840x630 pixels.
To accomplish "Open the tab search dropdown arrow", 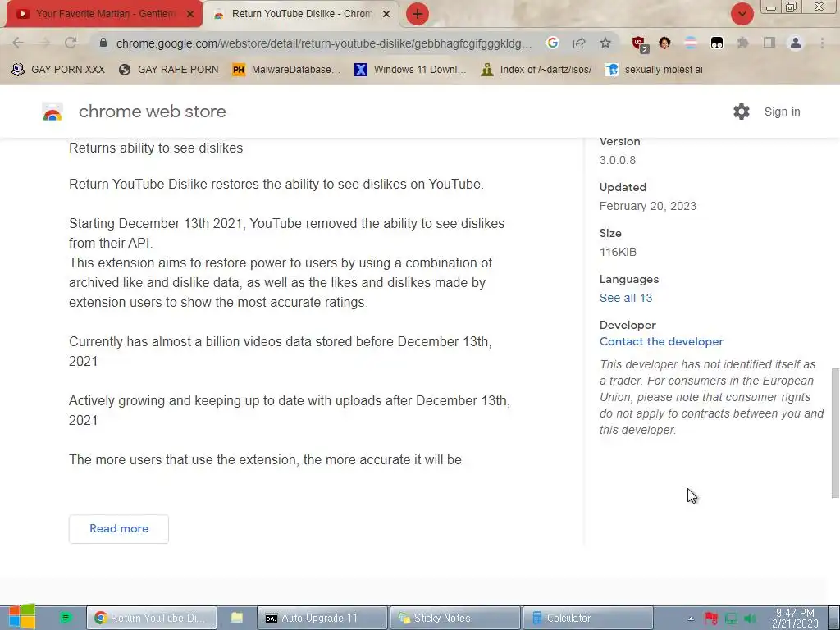I will [x=742, y=14].
